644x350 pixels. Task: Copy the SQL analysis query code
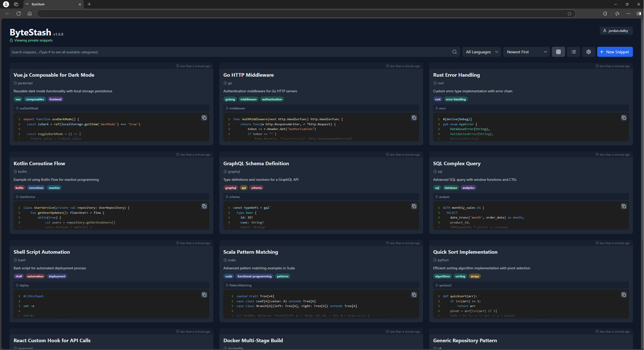click(x=624, y=206)
